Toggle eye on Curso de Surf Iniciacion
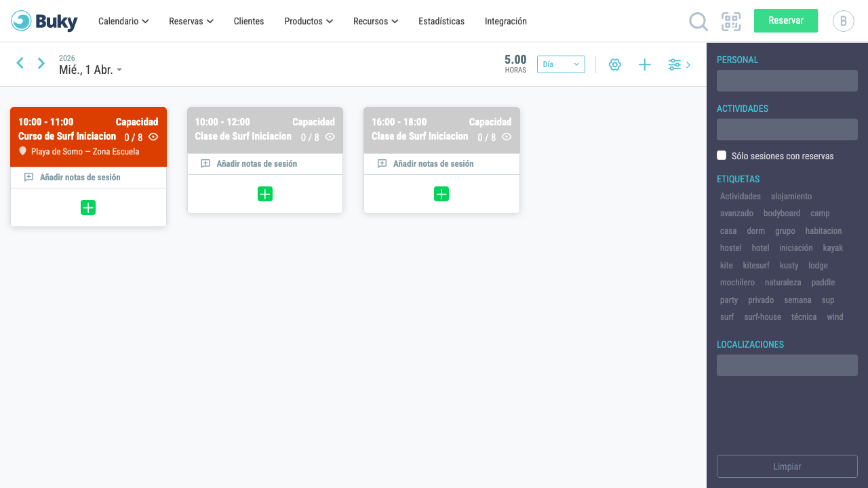 153,136
